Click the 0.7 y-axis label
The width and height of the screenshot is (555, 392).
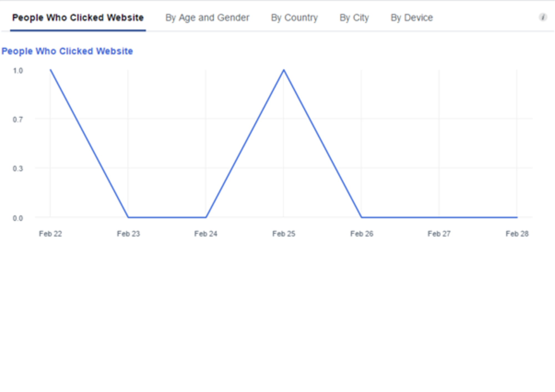tap(18, 120)
